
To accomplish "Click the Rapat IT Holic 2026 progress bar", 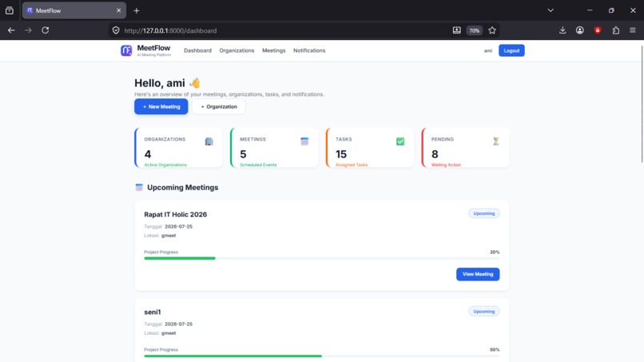I will point(321,258).
